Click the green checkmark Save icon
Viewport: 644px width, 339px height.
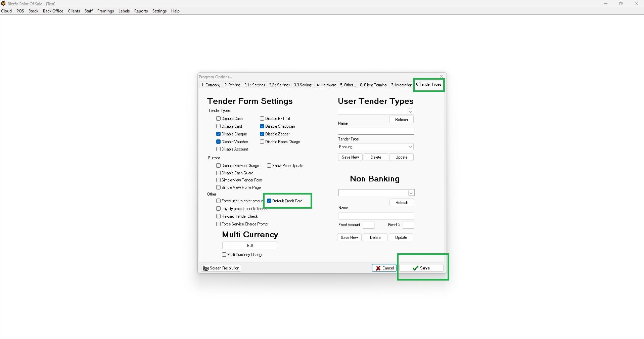point(415,268)
